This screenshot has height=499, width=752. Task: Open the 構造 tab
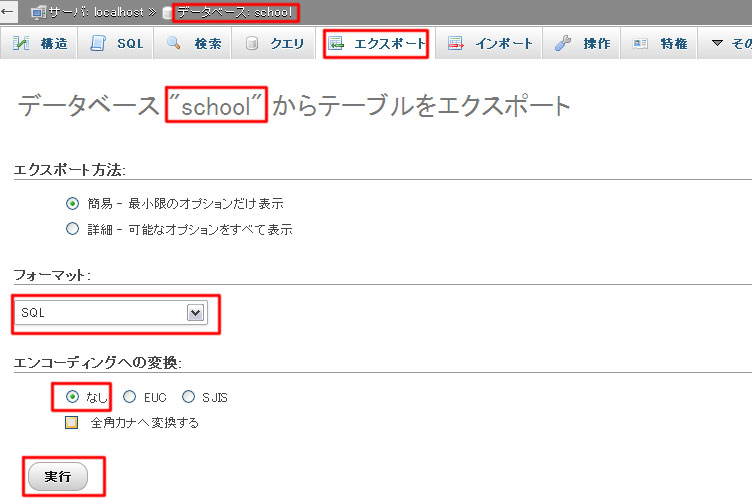[38, 43]
